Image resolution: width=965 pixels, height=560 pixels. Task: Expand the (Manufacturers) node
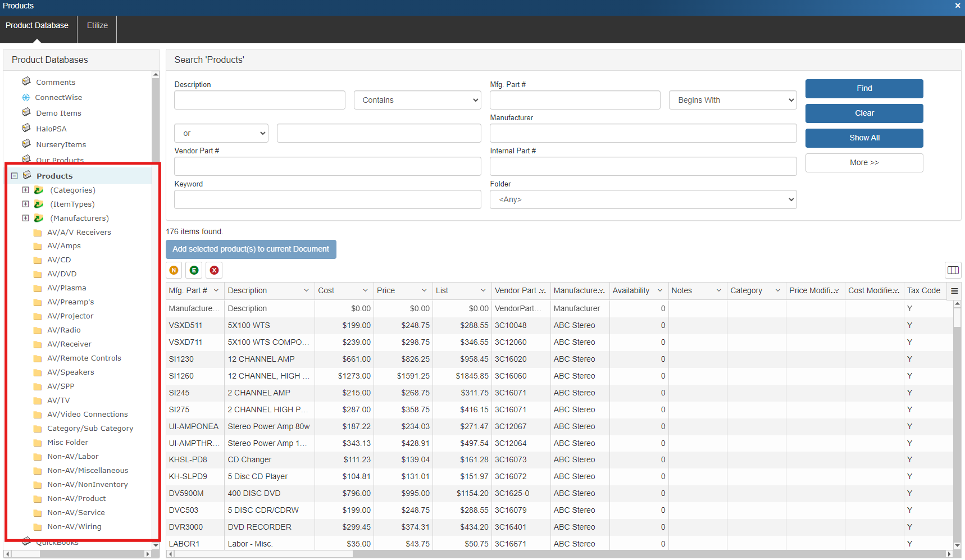(x=25, y=218)
